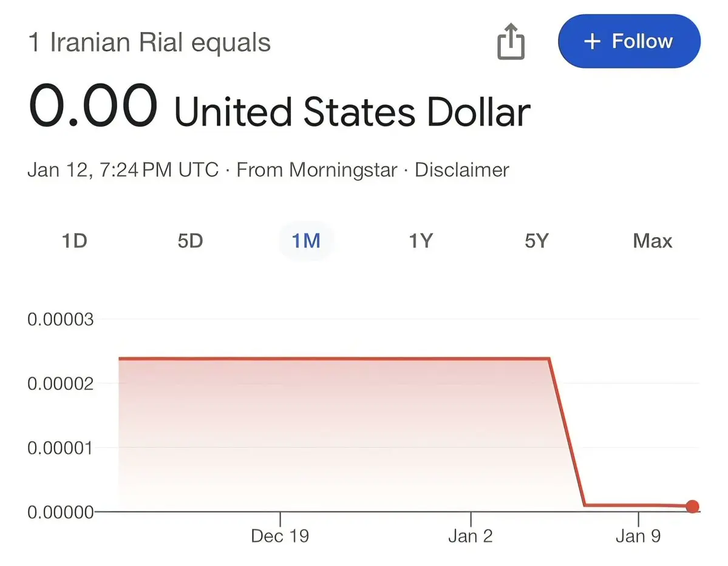Screen dimensions: 728x566
Task: Click the 'United States Dollar' currency text
Action: coord(352,112)
